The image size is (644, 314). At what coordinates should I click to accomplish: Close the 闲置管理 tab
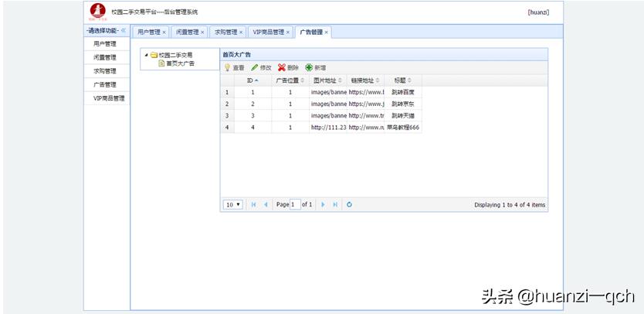(x=202, y=32)
